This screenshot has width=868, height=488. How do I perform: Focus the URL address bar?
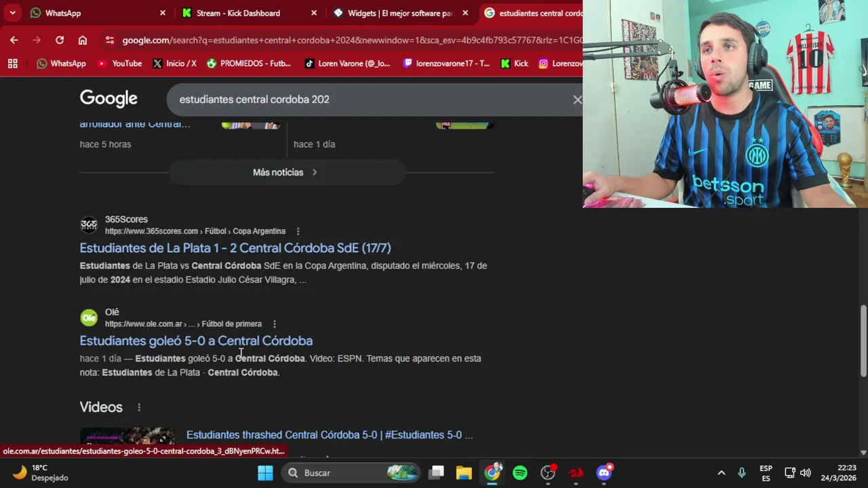click(x=351, y=40)
